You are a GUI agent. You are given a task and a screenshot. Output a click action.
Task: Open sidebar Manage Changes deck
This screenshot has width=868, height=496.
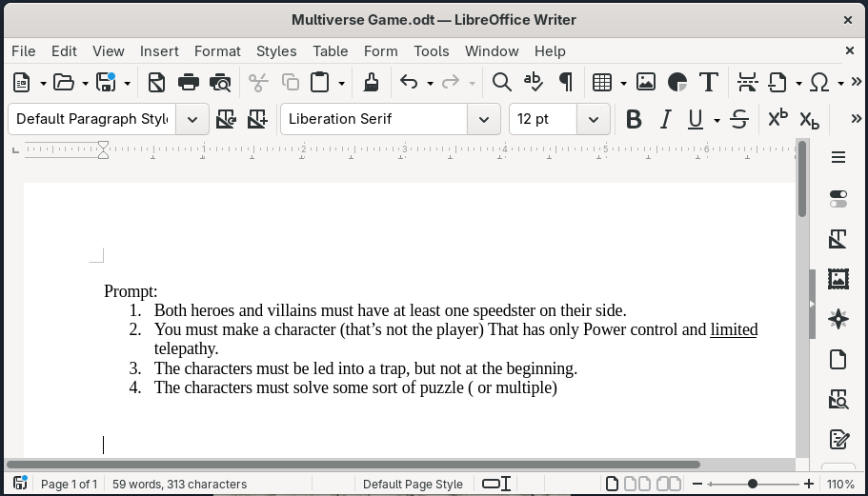838,440
